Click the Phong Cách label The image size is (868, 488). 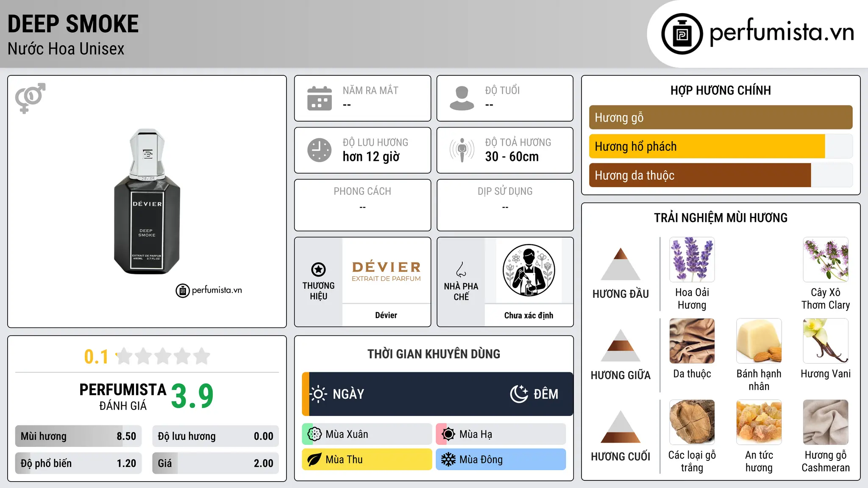click(362, 191)
